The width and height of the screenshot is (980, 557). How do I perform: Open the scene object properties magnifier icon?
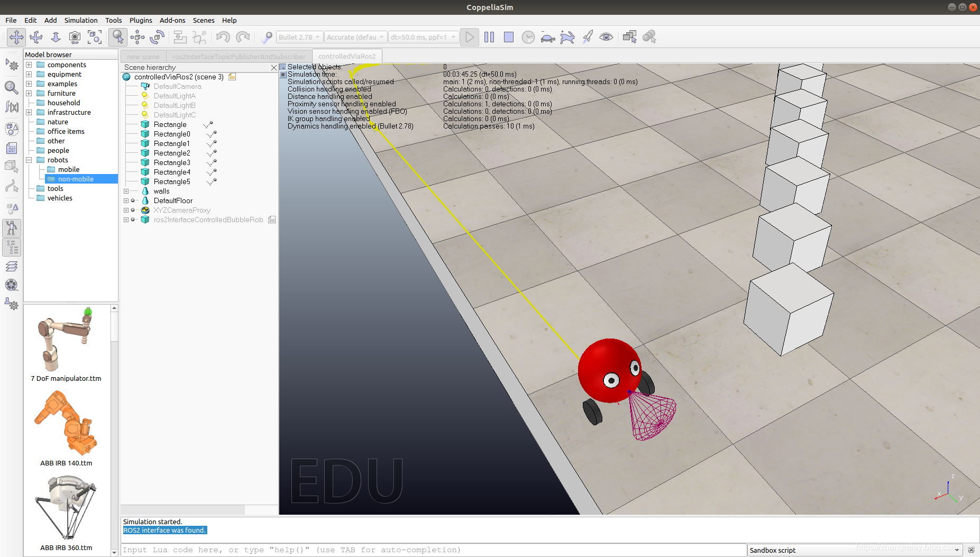point(12,87)
